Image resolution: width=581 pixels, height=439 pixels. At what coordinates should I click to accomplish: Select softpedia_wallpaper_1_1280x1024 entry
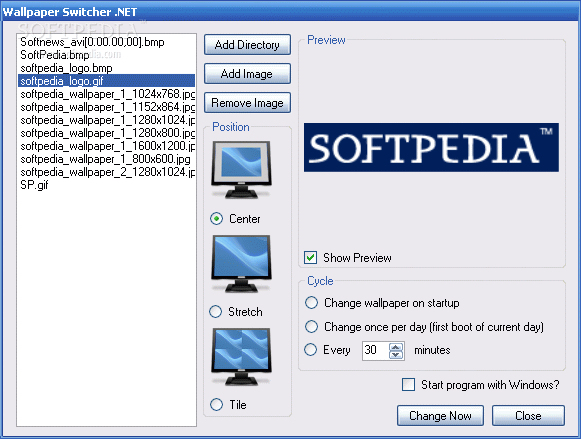click(x=106, y=120)
